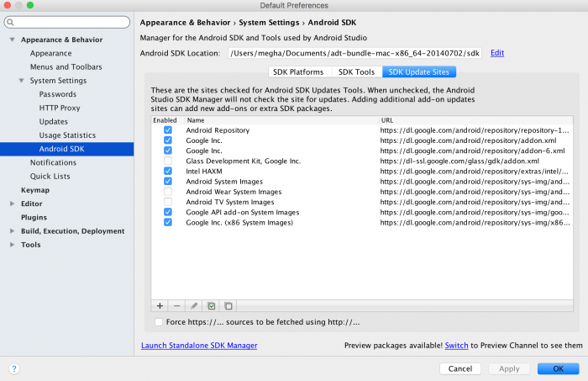This screenshot has height=381, width=588.
Task: Uncheck Google API add-on System Images
Action: tap(168, 212)
